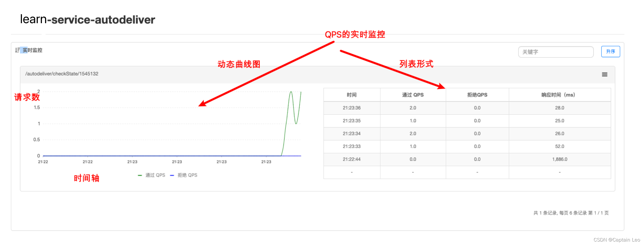
Task: Click the 1,886.0 response time cell
Action: (x=560, y=159)
